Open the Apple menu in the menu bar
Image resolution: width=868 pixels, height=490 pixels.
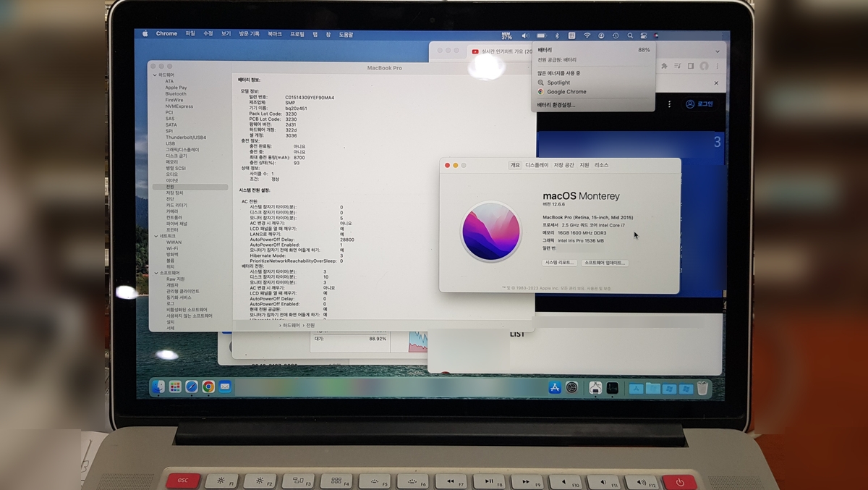point(145,34)
